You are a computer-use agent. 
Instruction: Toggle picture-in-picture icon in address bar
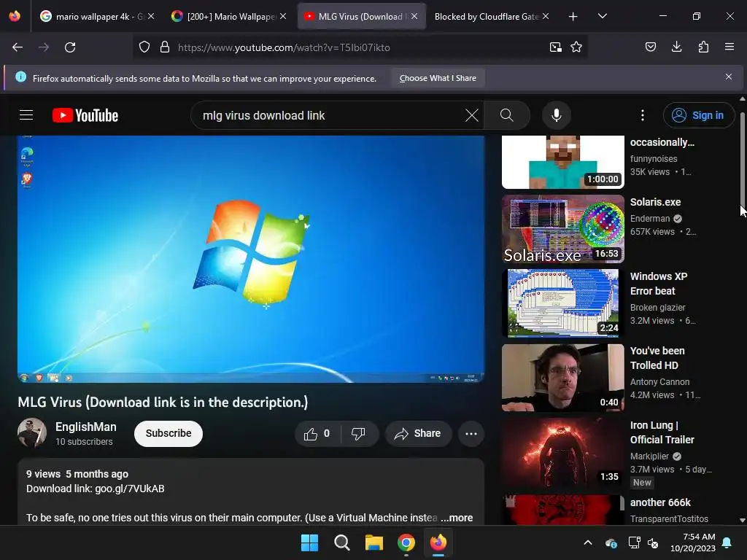(x=555, y=47)
